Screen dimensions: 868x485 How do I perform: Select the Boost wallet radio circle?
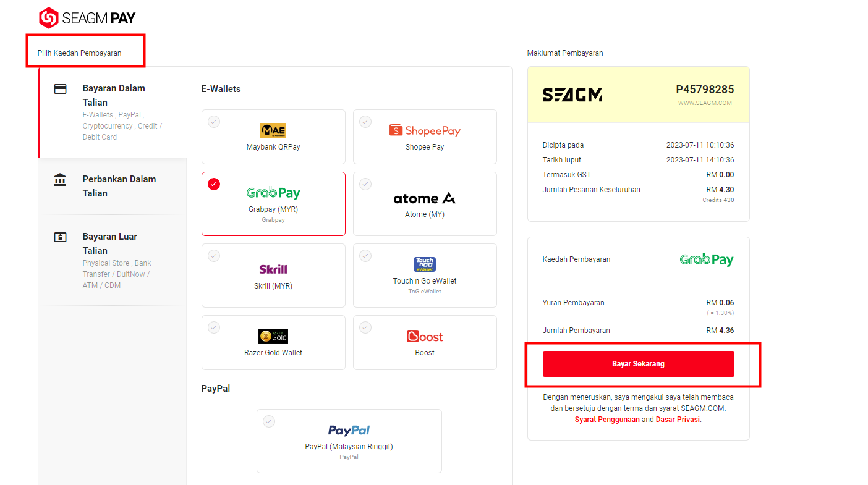point(365,327)
